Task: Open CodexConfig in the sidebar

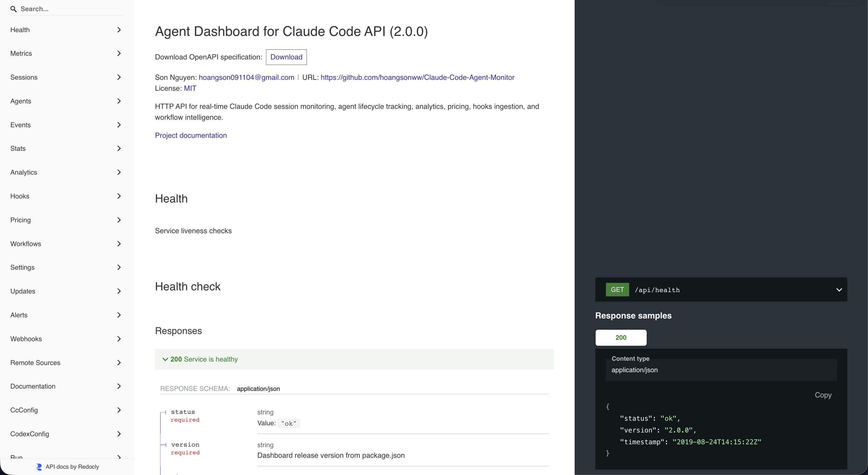Action: (67, 434)
